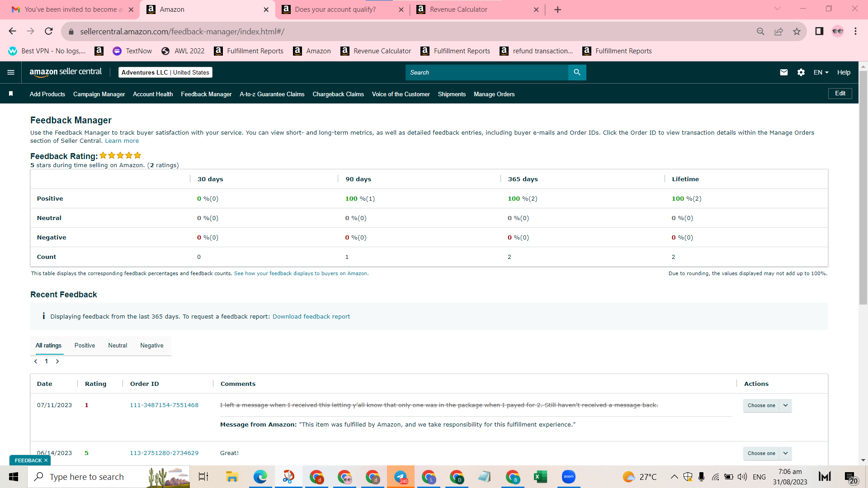
Task: Open Fulfillment Reports bookmark after AWL 2022
Action: (249, 51)
